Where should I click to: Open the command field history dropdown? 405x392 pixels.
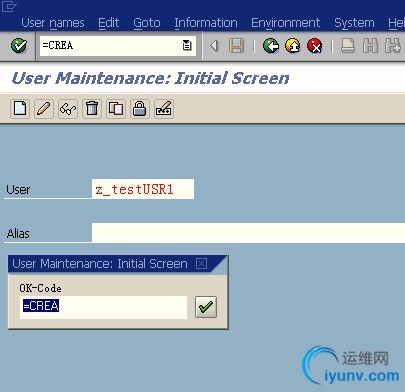point(187,45)
